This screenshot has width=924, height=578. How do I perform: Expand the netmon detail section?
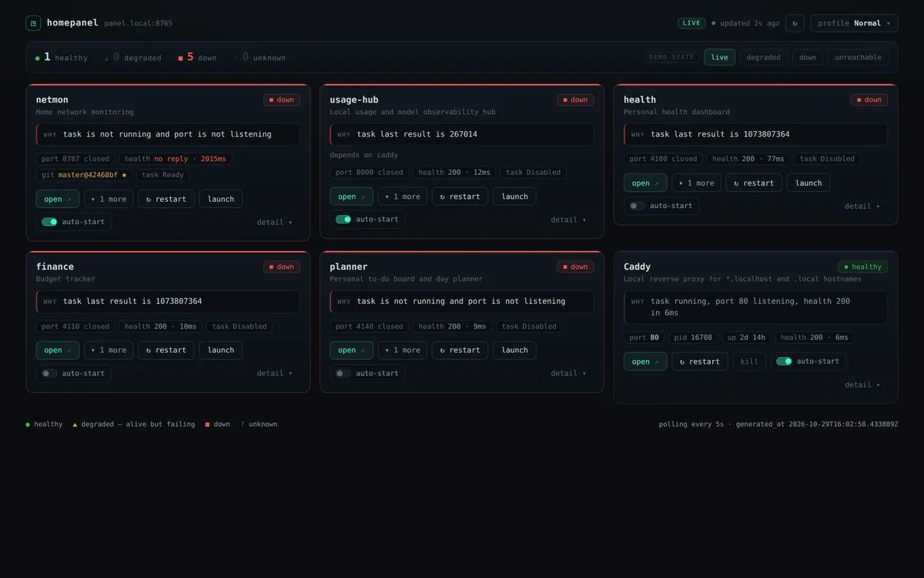pyautogui.click(x=275, y=222)
